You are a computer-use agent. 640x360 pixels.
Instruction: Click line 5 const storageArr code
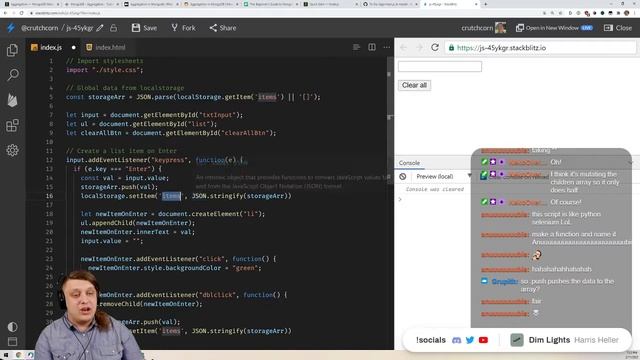click(x=193, y=97)
